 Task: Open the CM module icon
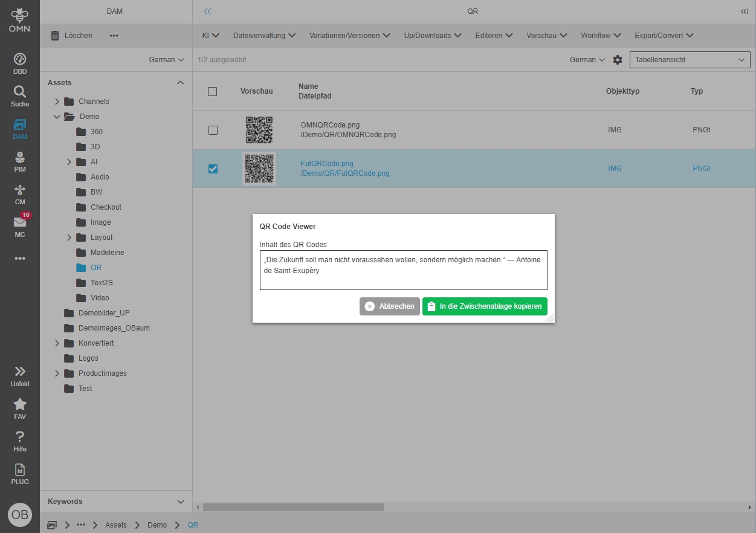click(x=20, y=194)
